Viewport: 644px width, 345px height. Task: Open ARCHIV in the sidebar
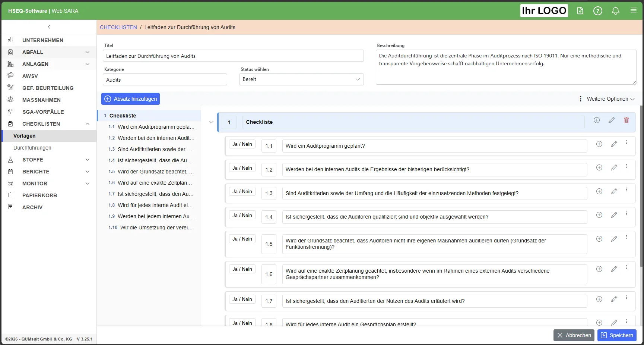click(x=32, y=207)
